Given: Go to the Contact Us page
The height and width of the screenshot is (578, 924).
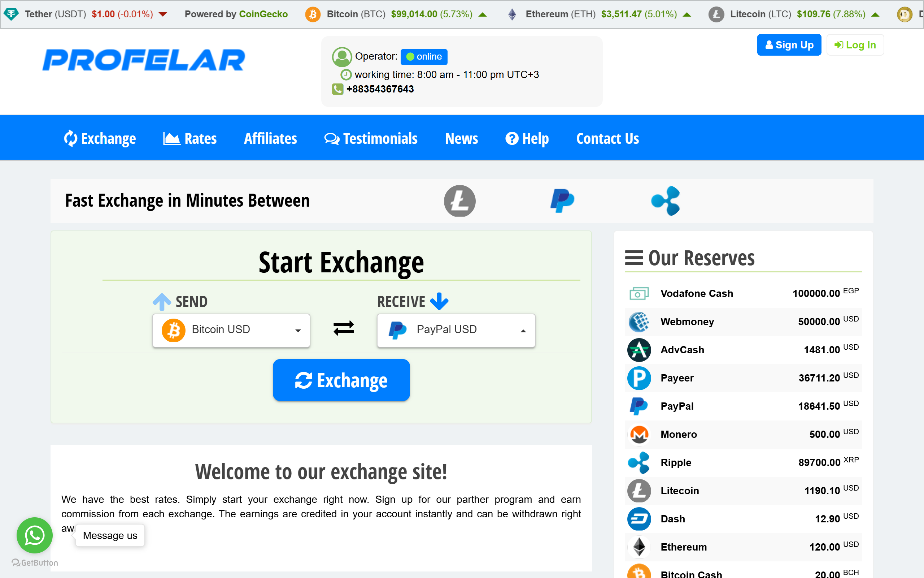Looking at the screenshot, I should click(x=607, y=138).
